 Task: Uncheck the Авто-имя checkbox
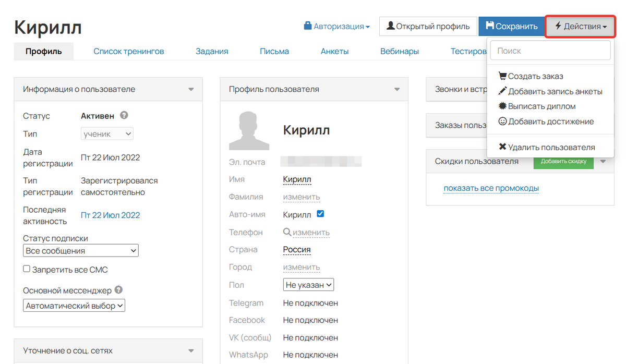pyautogui.click(x=320, y=213)
